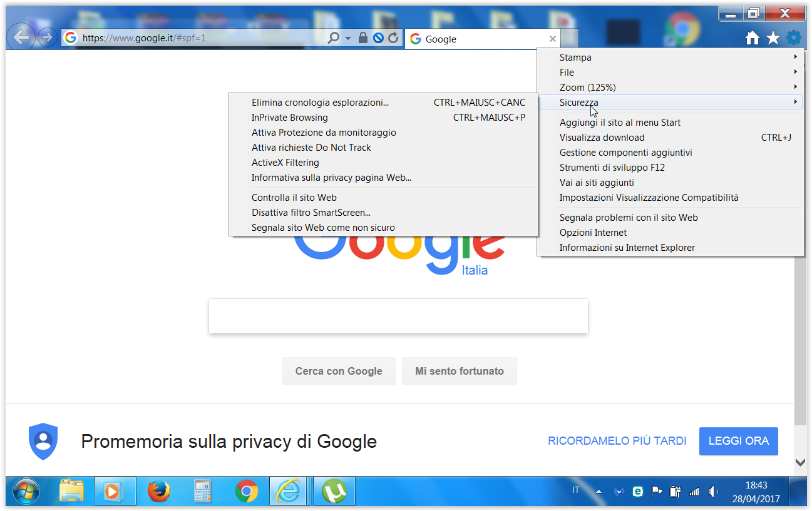
Task: Click RICORDAMELO PIÙ TARDI link
Action: [x=617, y=441]
